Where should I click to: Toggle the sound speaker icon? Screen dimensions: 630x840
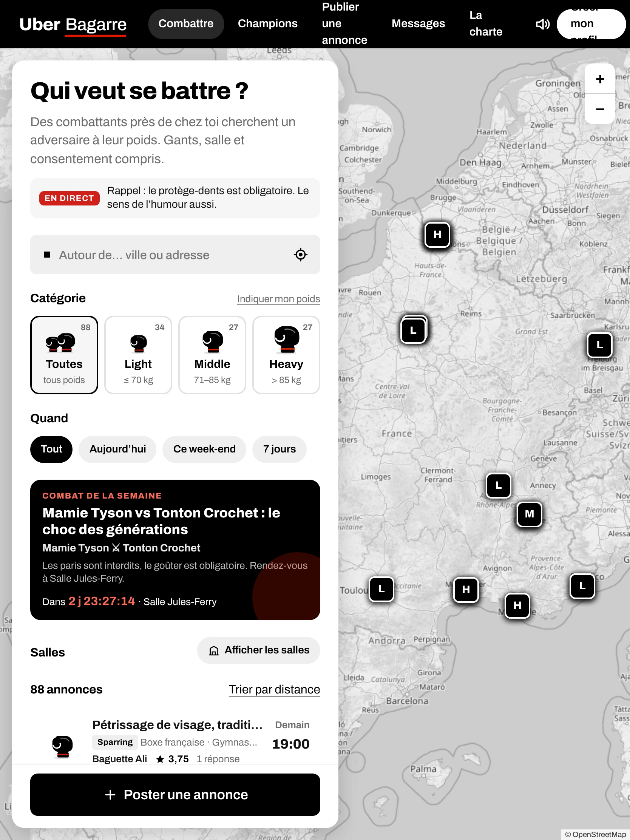pos(542,24)
